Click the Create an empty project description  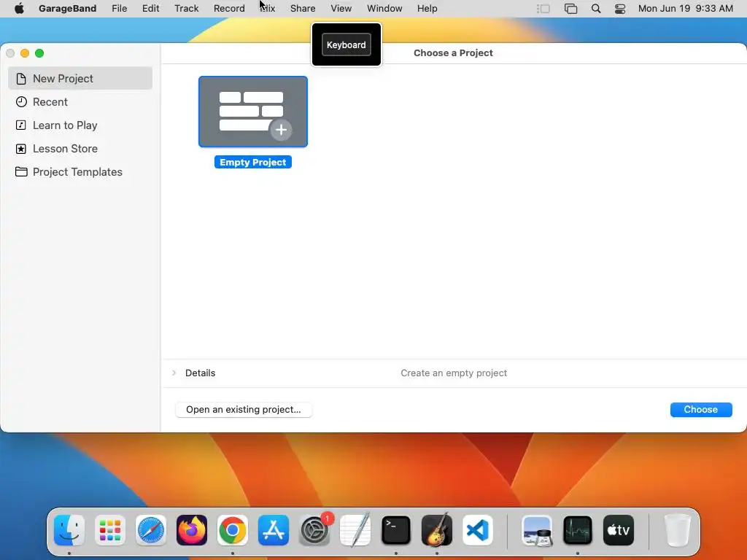[454, 373]
